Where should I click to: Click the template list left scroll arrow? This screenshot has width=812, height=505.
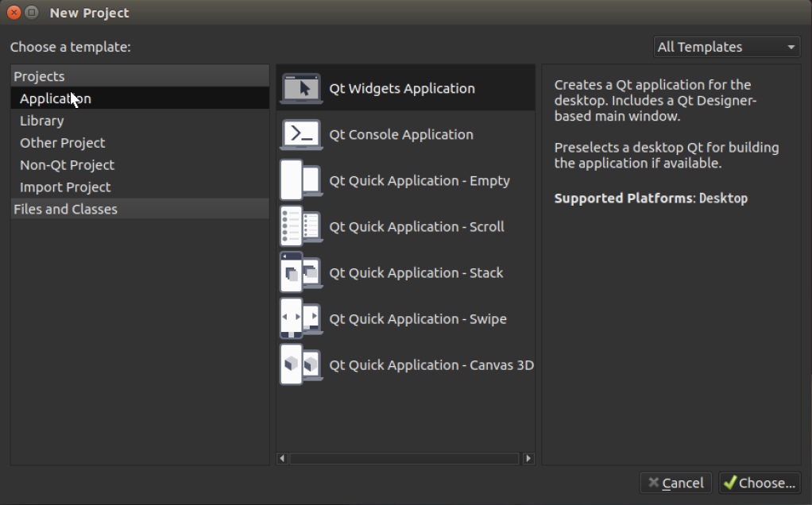282,458
